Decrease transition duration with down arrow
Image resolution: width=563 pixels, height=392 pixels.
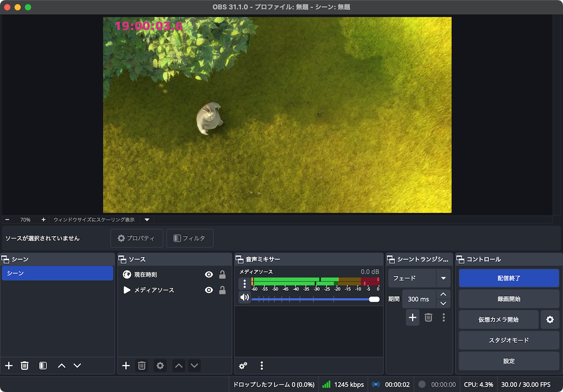443,303
